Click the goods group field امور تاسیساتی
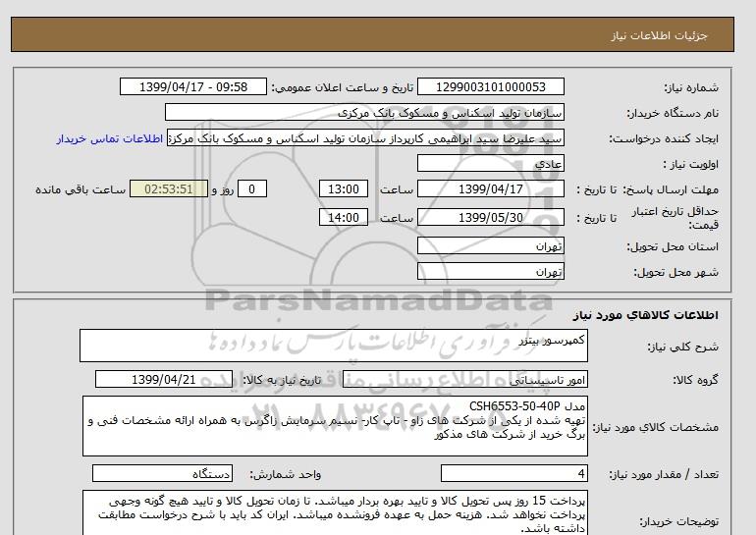 pos(464,380)
